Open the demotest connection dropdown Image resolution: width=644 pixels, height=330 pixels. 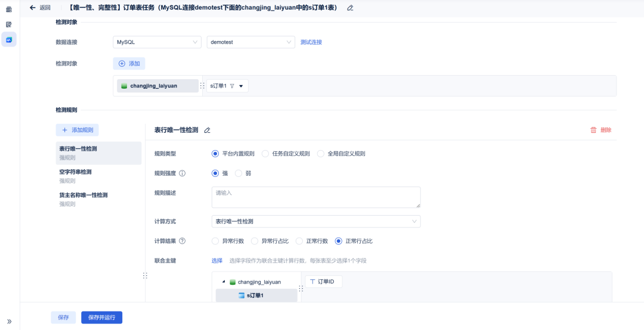point(250,42)
